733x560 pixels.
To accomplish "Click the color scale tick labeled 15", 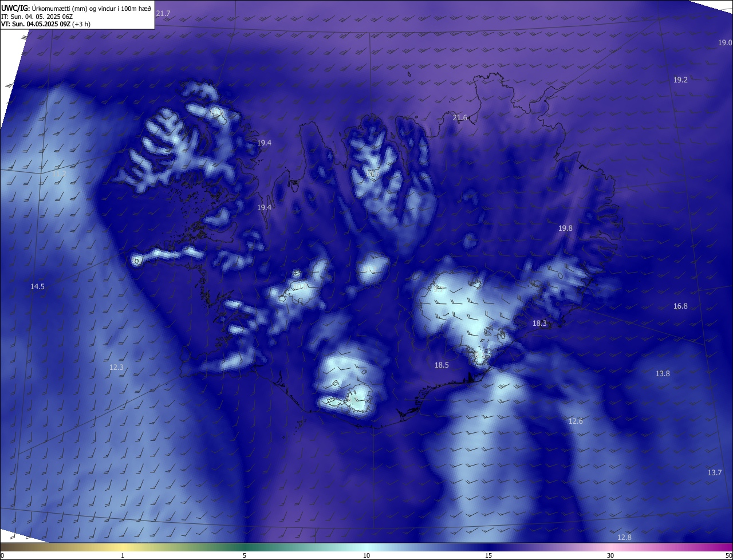I will click(x=488, y=555).
